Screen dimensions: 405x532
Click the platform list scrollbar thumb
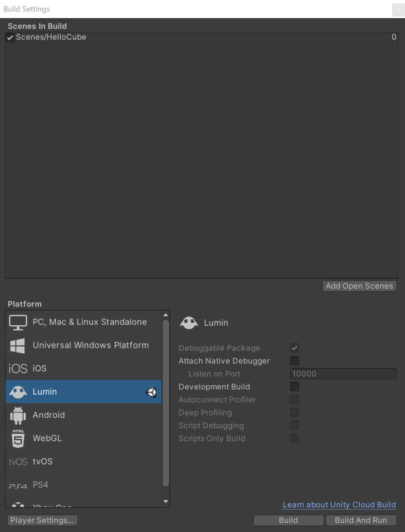[166, 403]
